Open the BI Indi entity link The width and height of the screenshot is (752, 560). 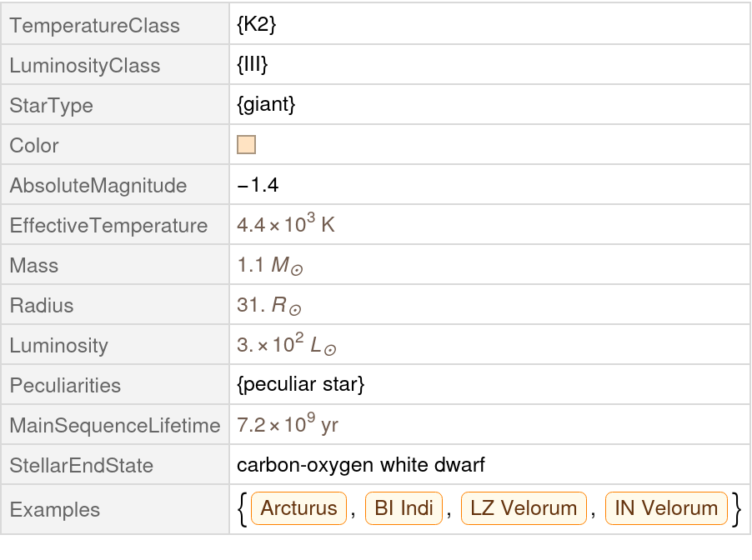(404, 508)
